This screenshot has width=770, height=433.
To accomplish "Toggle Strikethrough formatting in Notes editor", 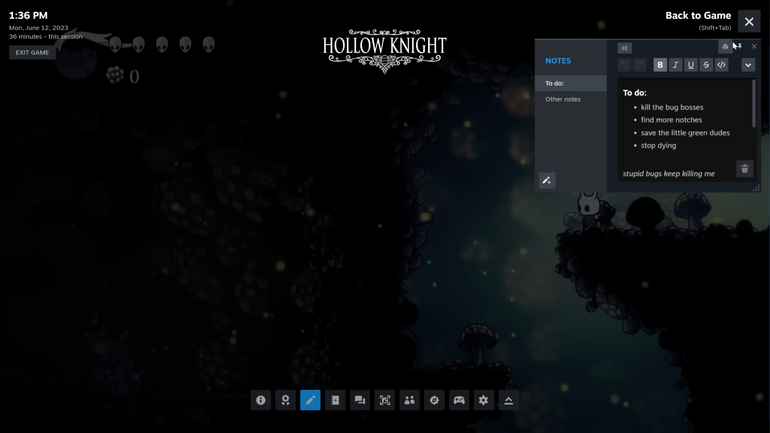I will tap(706, 65).
